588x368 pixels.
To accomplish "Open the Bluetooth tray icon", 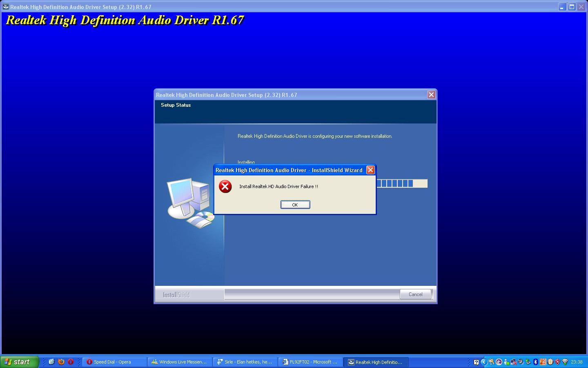I will pyautogui.click(x=536, y=362).
